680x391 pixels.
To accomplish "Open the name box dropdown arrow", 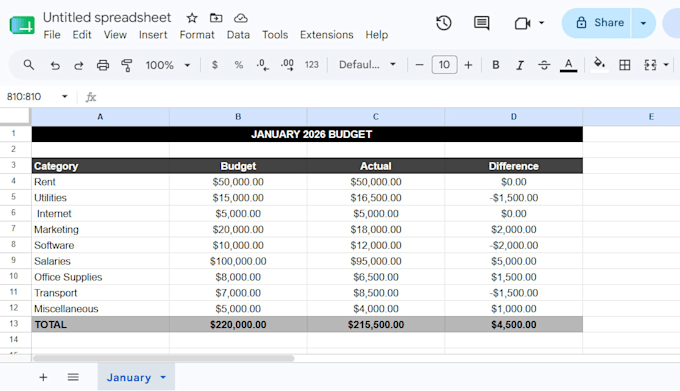I will (x=65, y=96).
